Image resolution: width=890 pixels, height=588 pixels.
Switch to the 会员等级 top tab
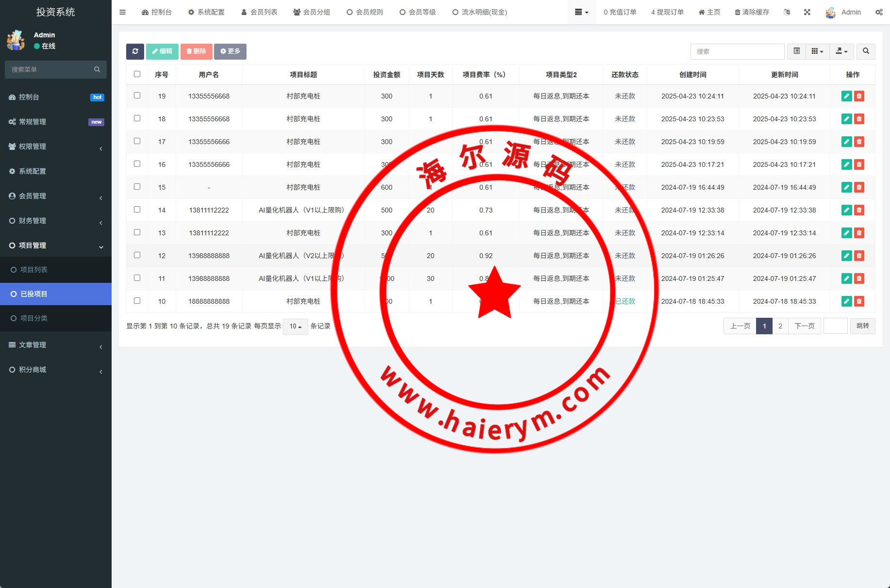tap(417, 12)
